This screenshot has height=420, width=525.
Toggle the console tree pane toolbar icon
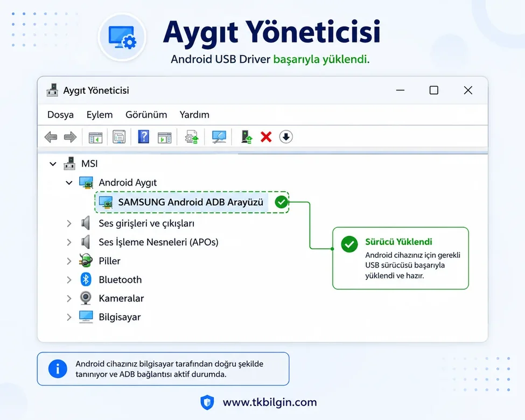(95, 137)
